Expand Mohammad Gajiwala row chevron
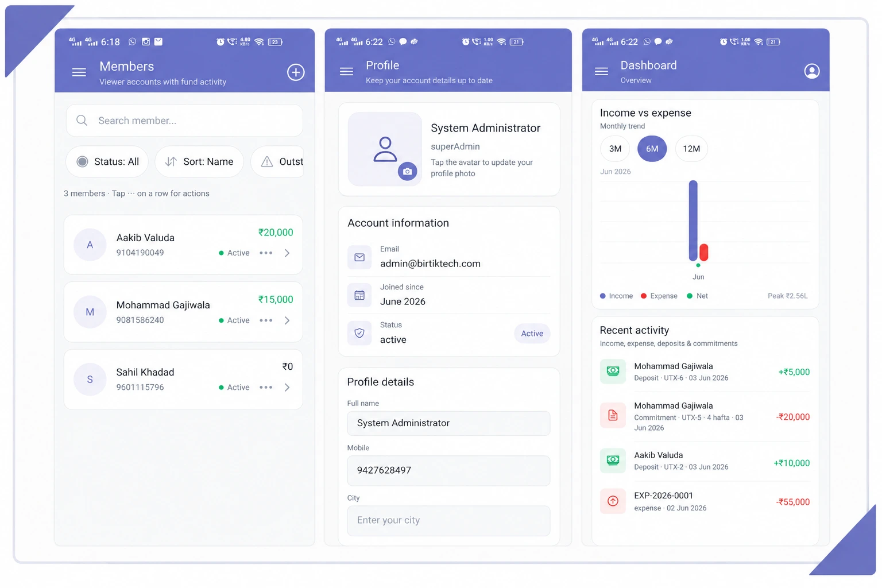 [287, 320]
